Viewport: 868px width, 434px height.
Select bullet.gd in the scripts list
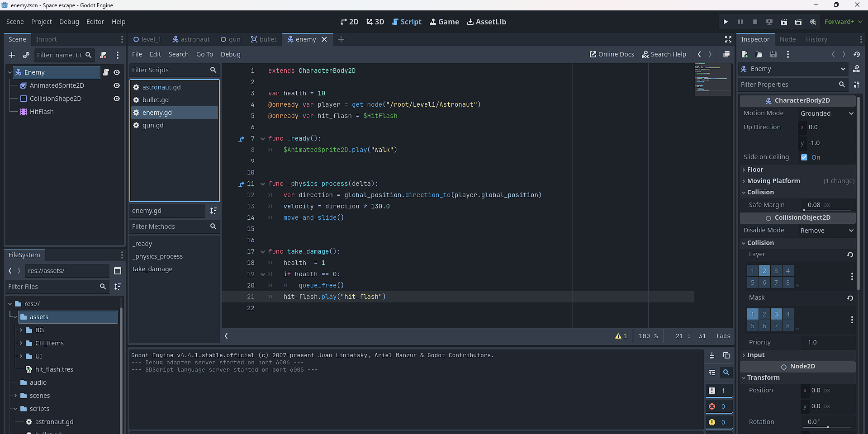pyautogui.click(x=155, y=100)
